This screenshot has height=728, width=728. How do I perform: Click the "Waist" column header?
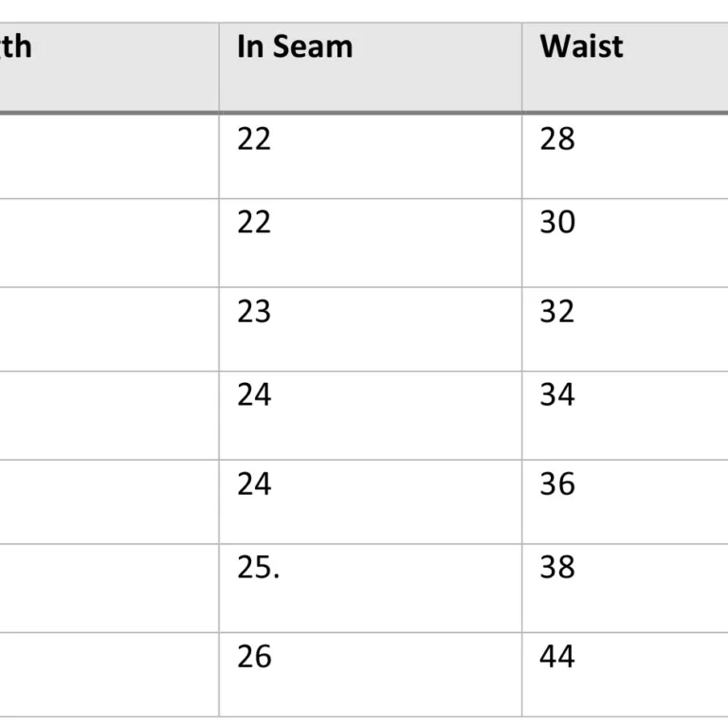pyautogui.click(x=581, y=46)
